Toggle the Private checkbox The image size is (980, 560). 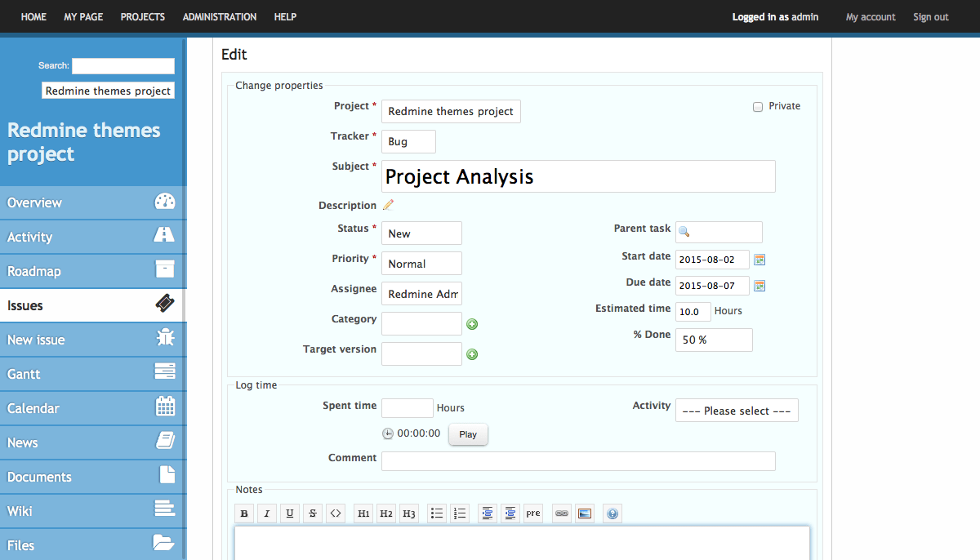click(x=758, y=107)
